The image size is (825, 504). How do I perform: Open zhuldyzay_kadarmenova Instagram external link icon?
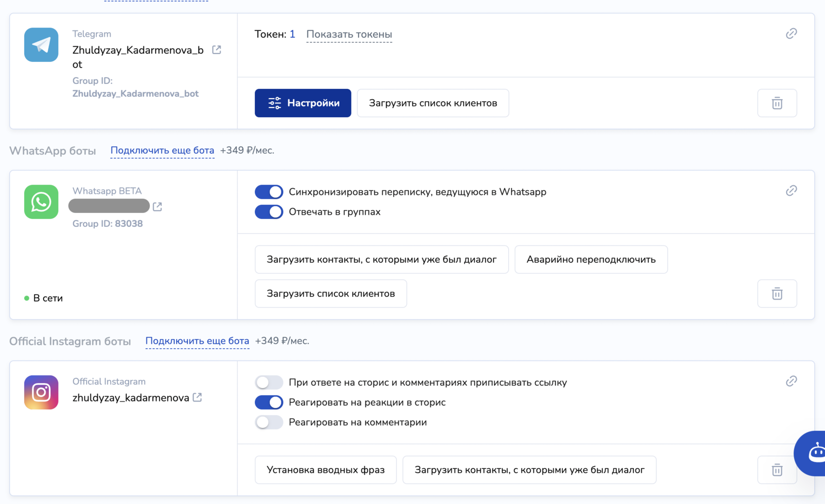click(197, 397)
